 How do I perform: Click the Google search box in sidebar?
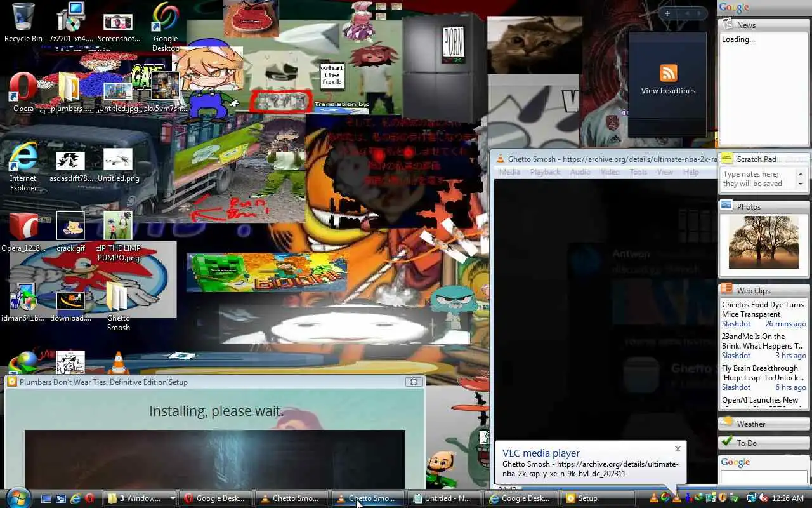click(x=763, y=476)
